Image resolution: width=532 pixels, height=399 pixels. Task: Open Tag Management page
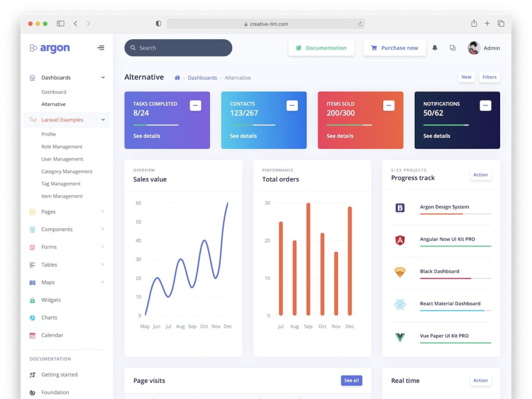61,184
